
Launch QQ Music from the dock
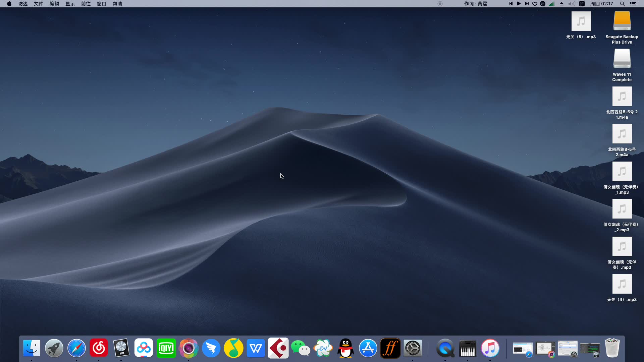pyautogui.click(x=233, y=348)
